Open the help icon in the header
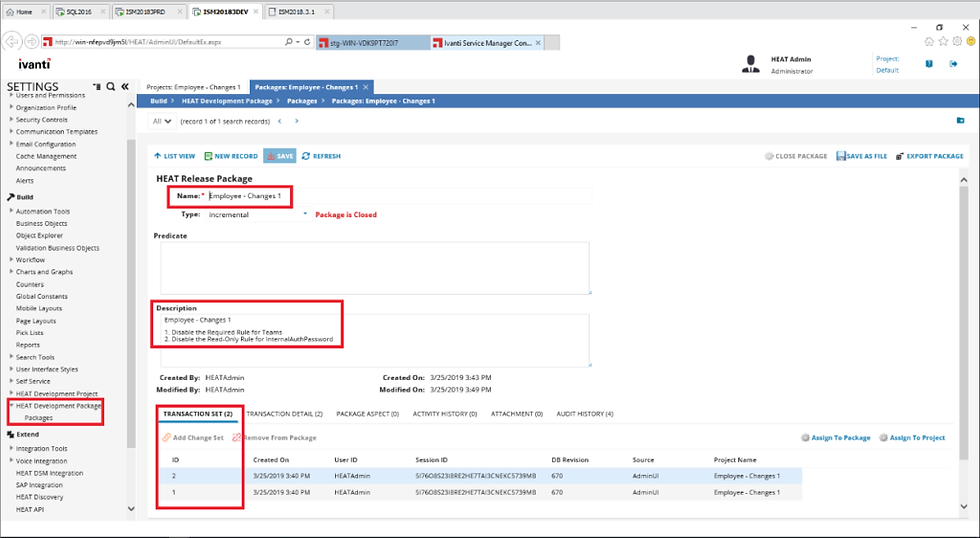 coord(929,64)
